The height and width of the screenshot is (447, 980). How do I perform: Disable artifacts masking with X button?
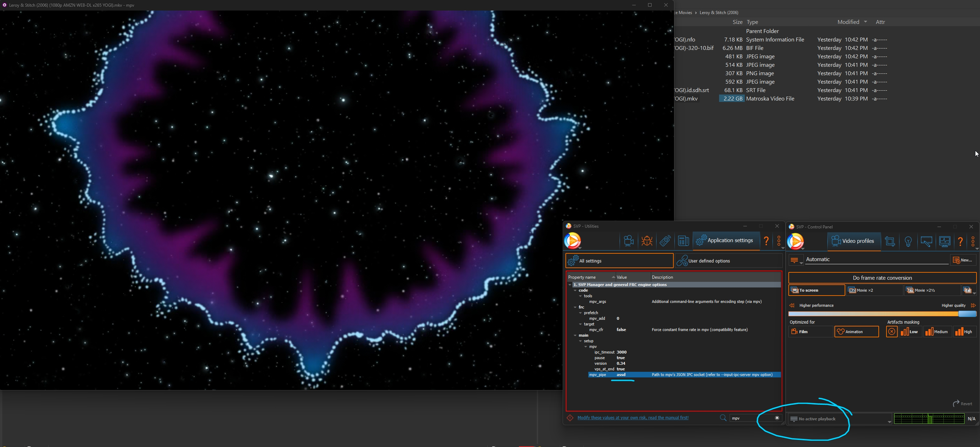891,331
